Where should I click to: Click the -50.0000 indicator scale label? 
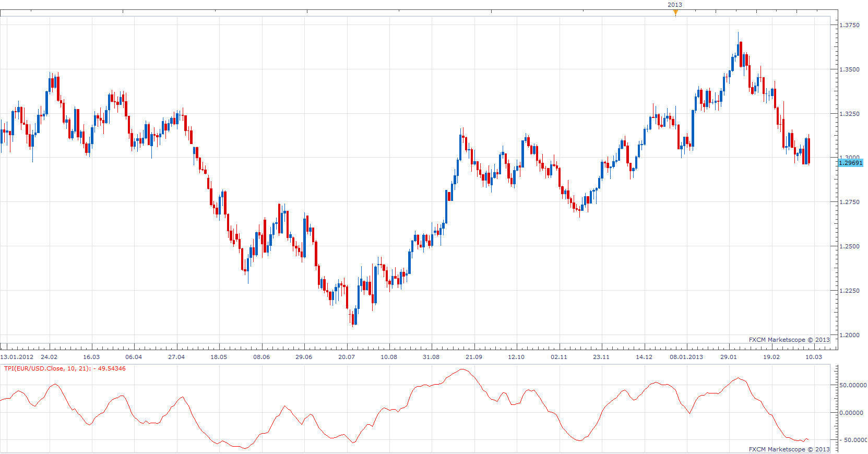click(853, 440)
